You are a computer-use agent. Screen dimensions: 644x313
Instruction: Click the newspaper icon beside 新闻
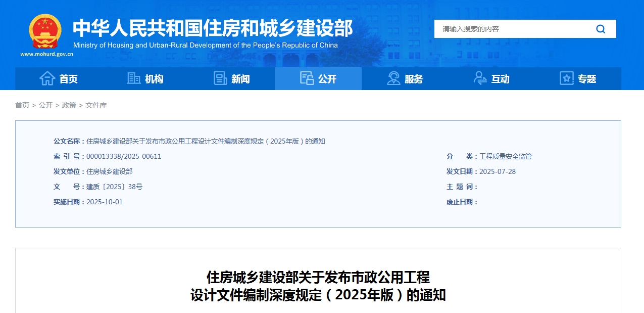pyautogui.click(x=220, y=78)
